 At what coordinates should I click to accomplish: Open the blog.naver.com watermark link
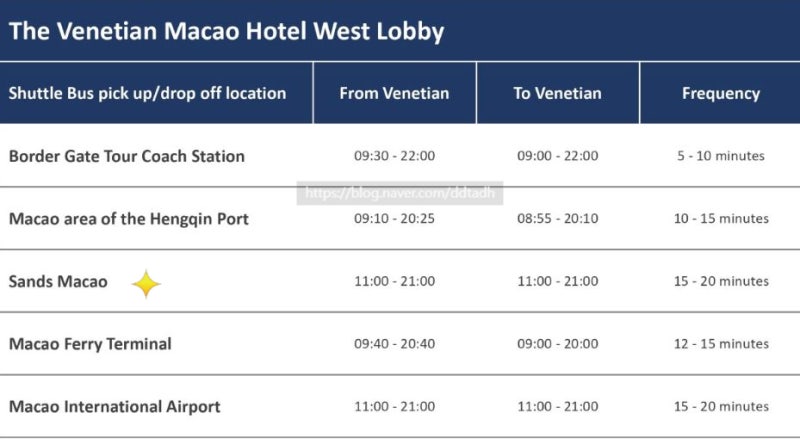399,193
